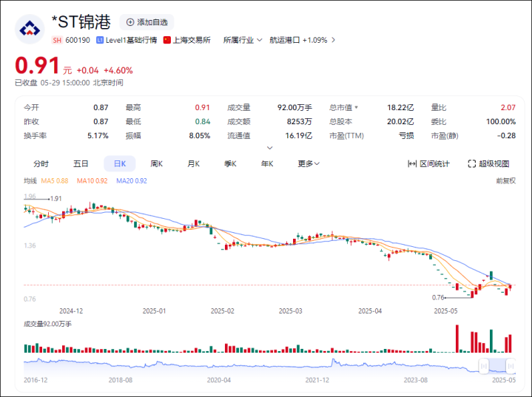
Task: Click the 2024-12 date axis label
Action: click(x=71, y=311)
